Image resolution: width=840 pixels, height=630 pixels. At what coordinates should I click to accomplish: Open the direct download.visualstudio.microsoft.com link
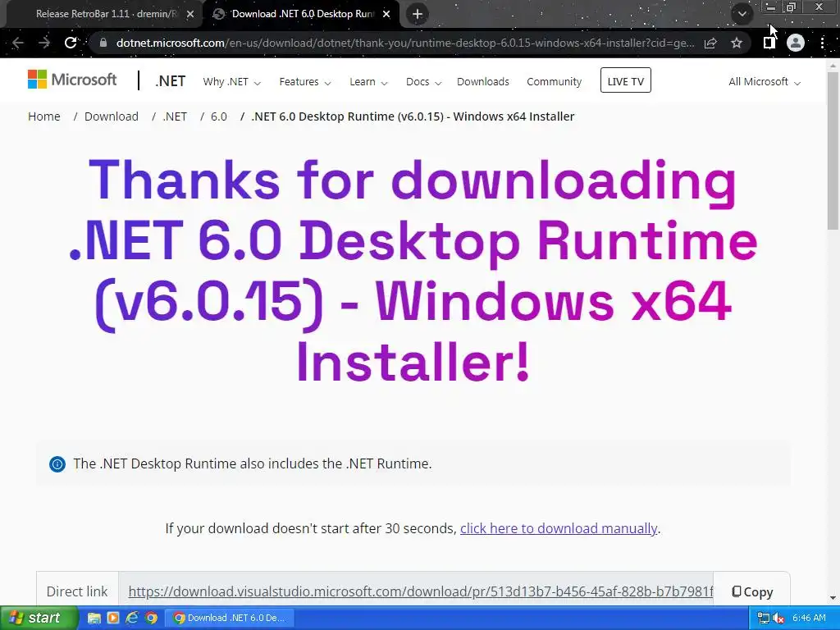[x=421, y=592]
